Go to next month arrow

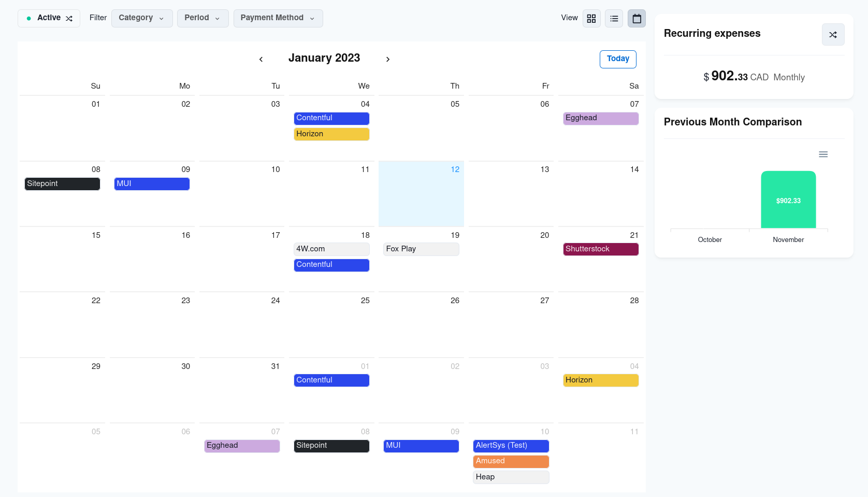388,59
